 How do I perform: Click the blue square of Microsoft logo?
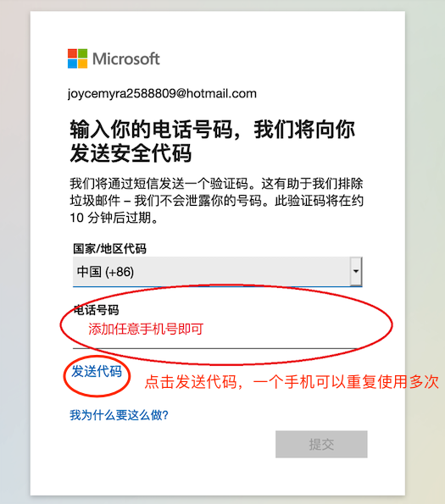72,64
